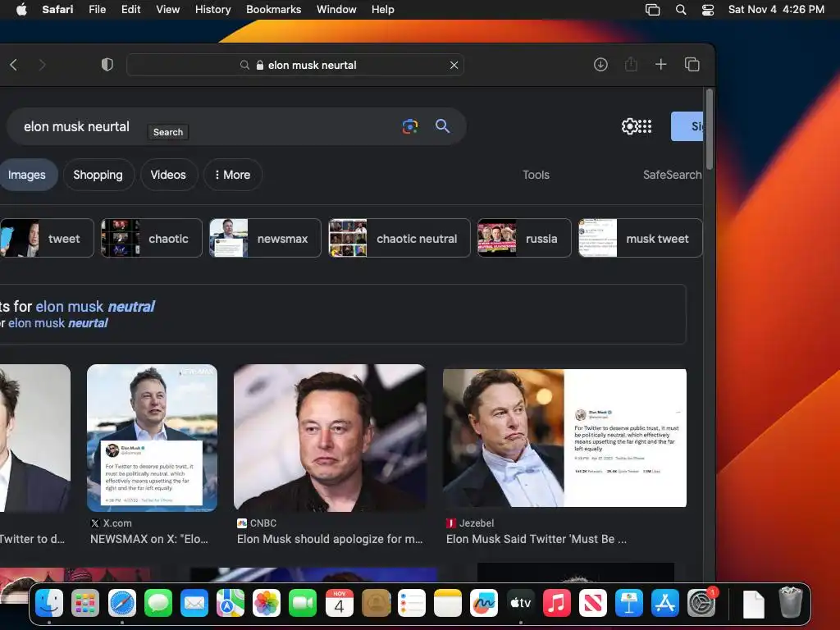This screenshot has height=630, width=840.
Task: Open Photos from the Dock
Action: [x=267, y=603]
